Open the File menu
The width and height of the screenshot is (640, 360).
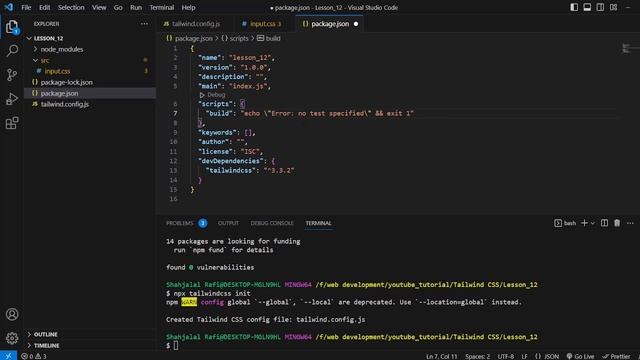tap(26, 7)
